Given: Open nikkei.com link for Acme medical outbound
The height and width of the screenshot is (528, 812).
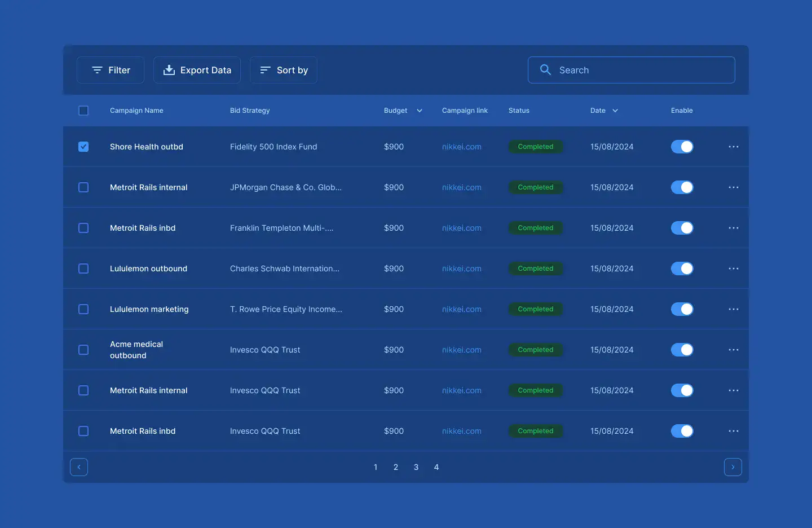Looking at the screenshot, I should (x=462, y=350).
